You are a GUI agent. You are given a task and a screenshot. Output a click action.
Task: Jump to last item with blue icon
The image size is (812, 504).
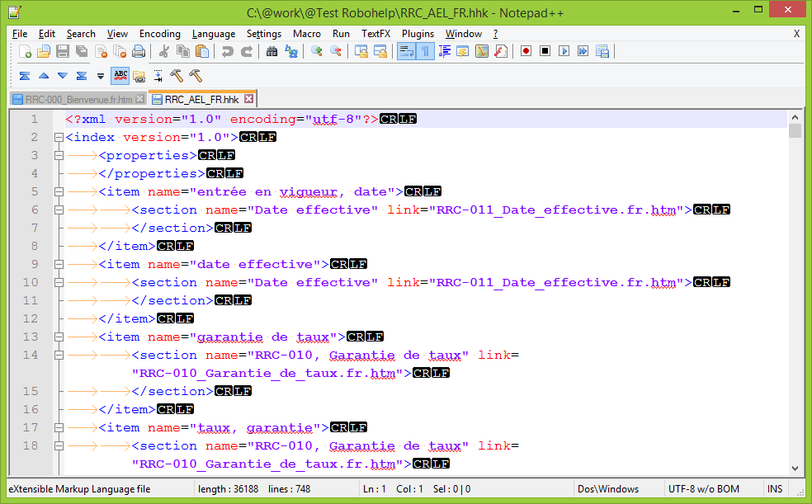pyautogui.click(x=82, y=76)
